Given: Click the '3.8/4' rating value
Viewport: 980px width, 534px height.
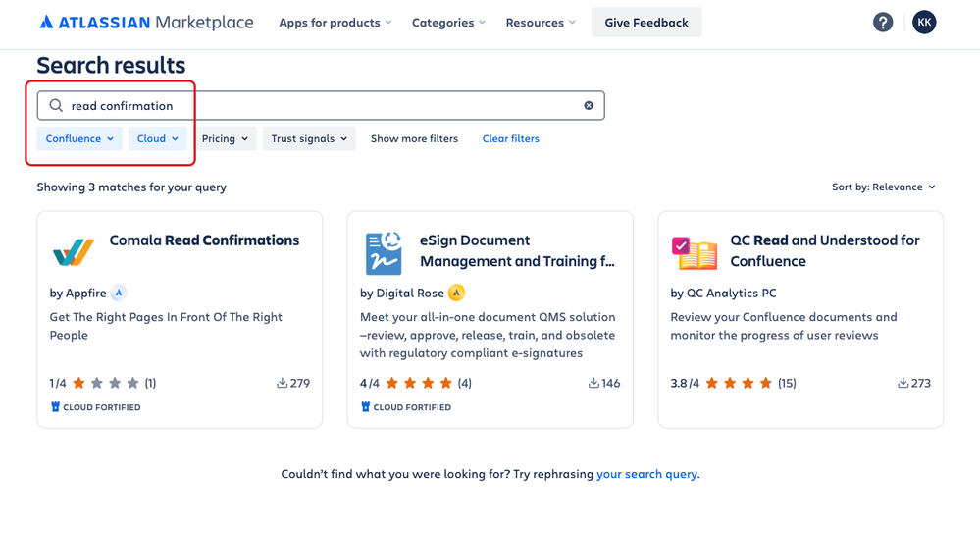Looking at the screenshot, I should (x=685, y=383).
